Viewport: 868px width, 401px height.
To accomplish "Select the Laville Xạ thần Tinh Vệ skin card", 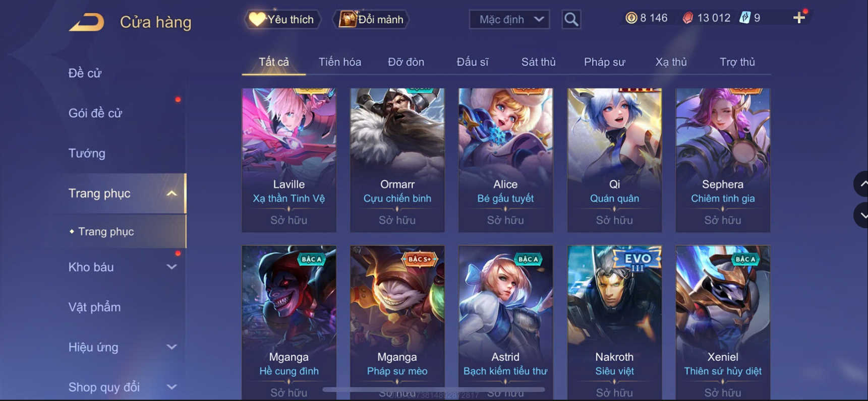I will (289, 160).
